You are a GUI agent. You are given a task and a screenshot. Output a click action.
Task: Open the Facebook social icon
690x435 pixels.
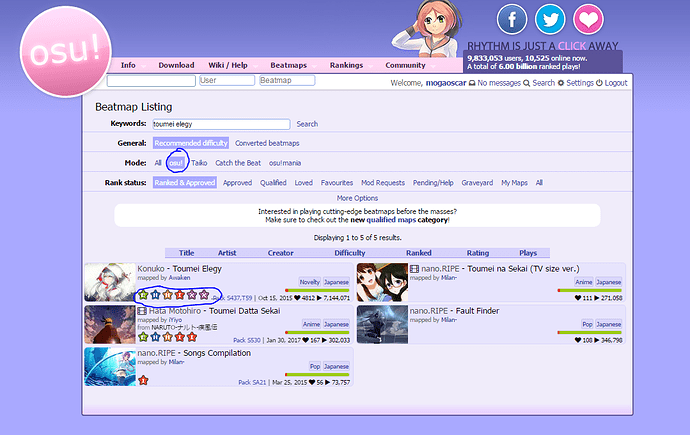(x=512, y=19)
